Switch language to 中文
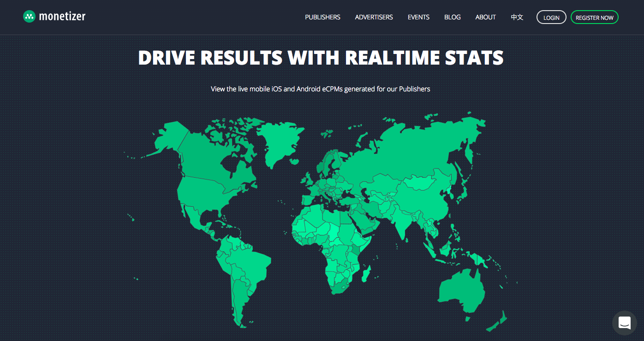Image resolution: width=644 pixels, height=341 pixels. coord(517,17)
